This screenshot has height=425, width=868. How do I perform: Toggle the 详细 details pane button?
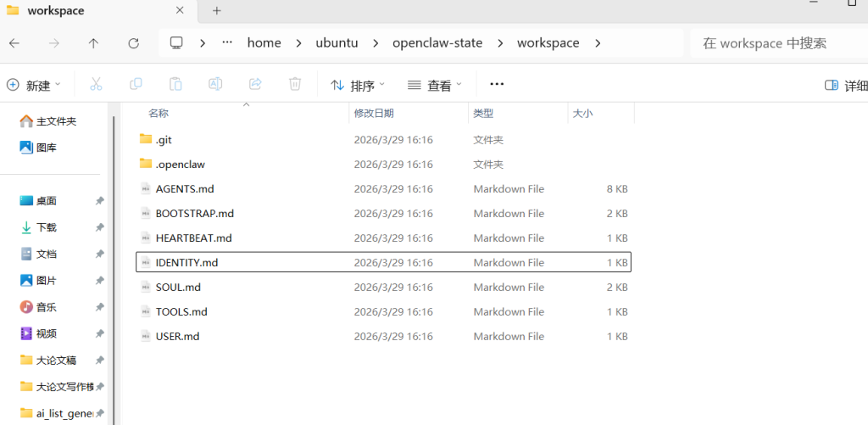(846, 86)
